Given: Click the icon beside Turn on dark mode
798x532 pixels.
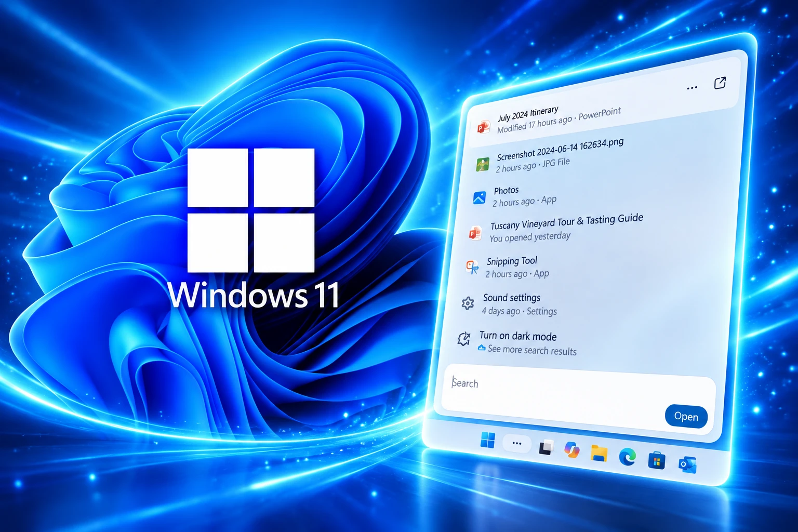Looking at the screenshot, I should 463,339.
